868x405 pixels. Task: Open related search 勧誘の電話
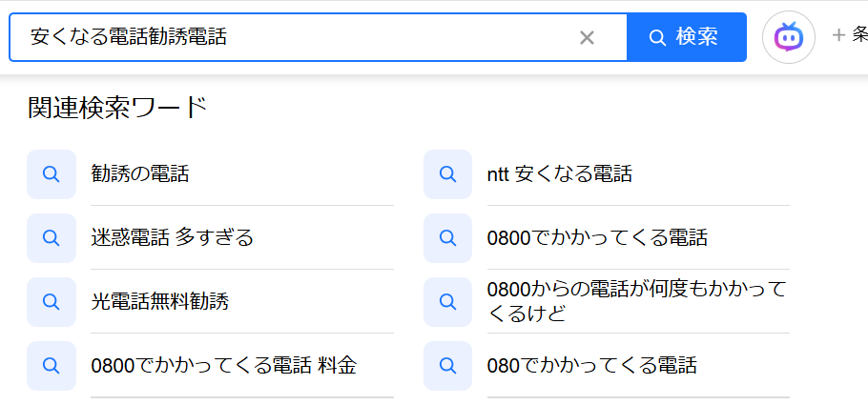coord(140,174)
